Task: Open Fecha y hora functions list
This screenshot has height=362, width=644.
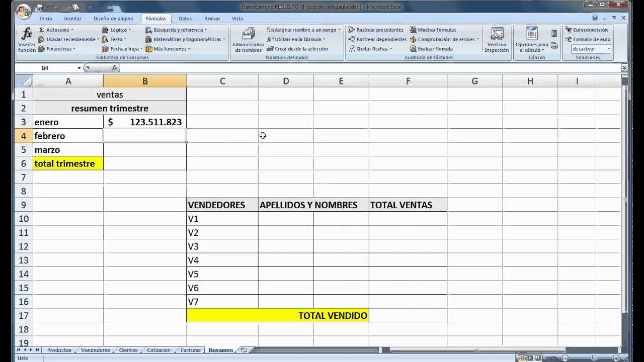Action: [122, 49]
